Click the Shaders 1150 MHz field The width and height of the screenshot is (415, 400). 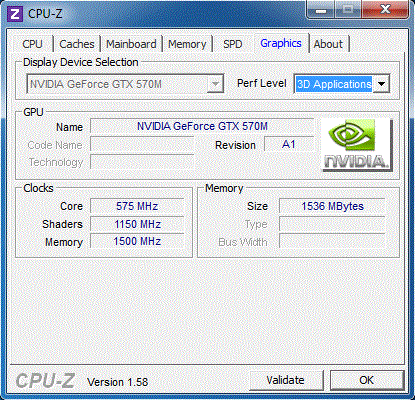coord(137,224)
